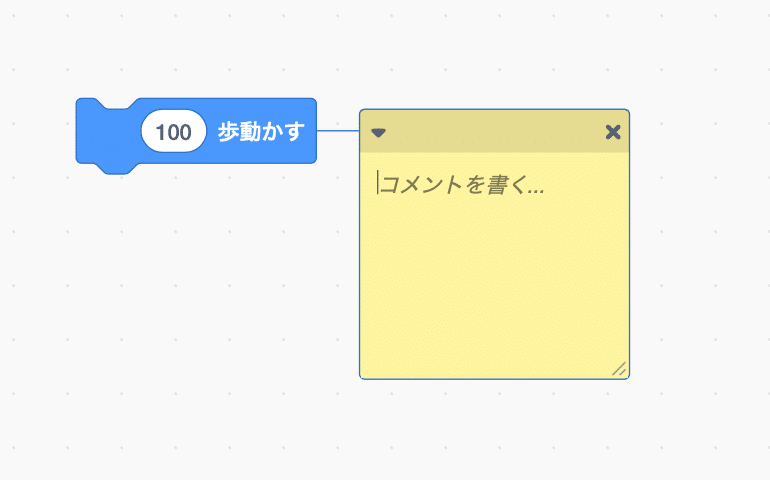The image size is (770, 480).
Task: Click the top notch of the blue block
Action: coord(117,103)
